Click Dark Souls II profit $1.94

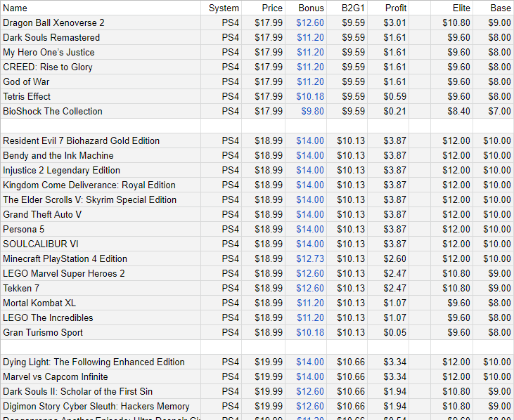388,391
